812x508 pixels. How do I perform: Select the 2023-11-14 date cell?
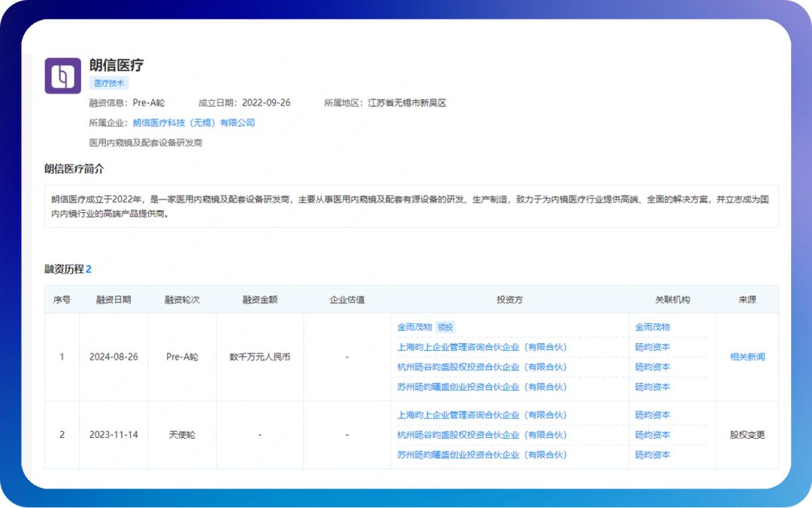pyautogui.click(x=114, y=435)
